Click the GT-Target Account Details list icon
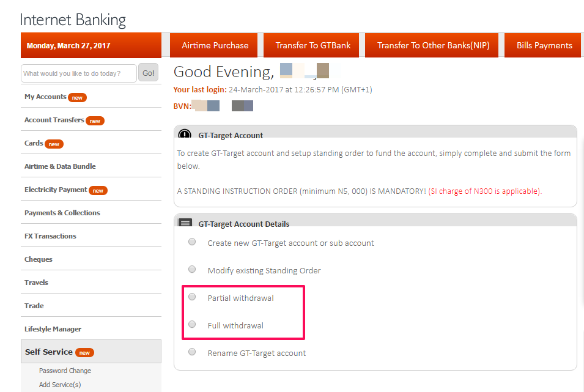The image size is (584, 392). 185,223
